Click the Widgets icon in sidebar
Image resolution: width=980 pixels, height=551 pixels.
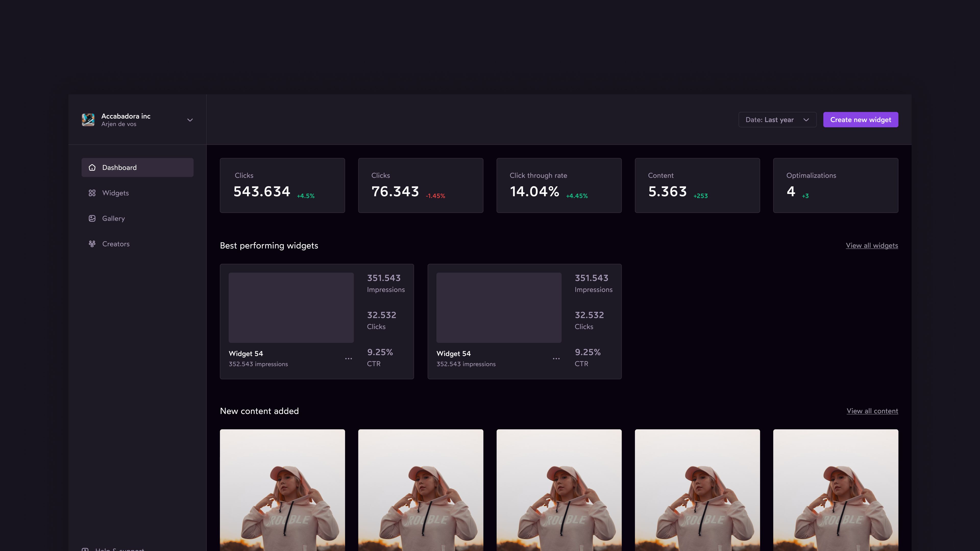92,193
